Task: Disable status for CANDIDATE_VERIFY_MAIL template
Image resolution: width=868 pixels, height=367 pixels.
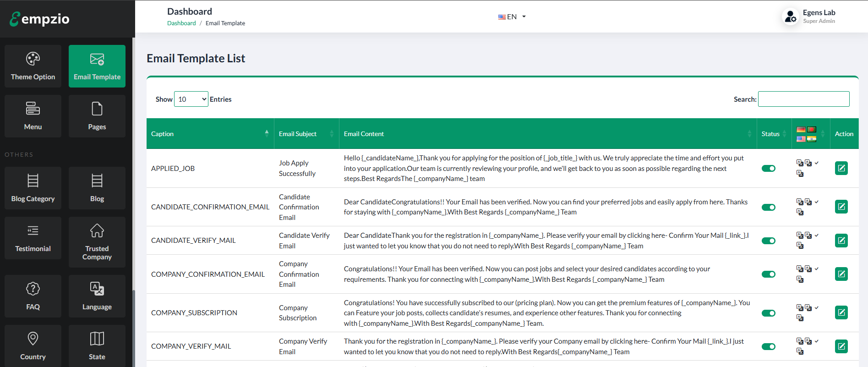Action: tap(768, 241)
